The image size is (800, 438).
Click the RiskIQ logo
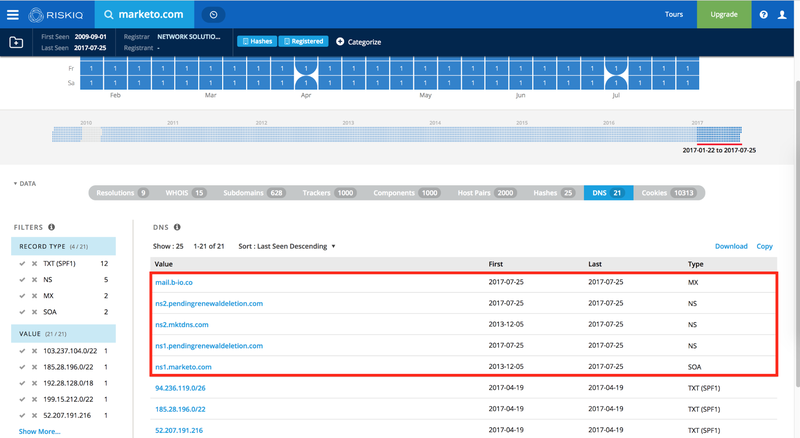click(56, 15)
